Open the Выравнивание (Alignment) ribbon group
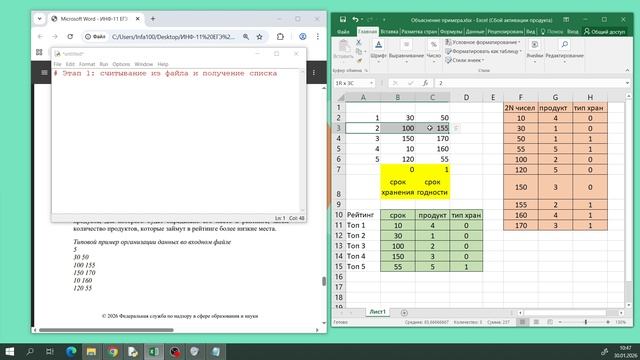 (406, 51)
